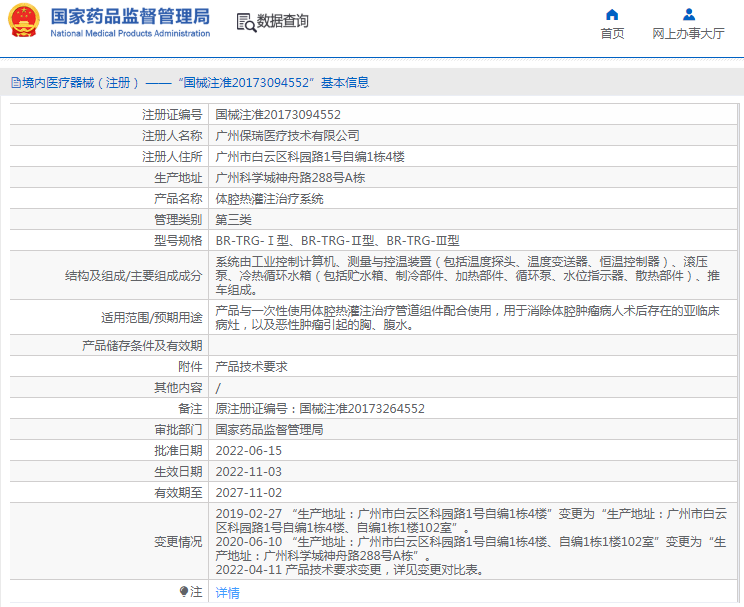Select registration number 国械注准20173094552 cell
Screen dimensions: 744x607
[278, 115]
